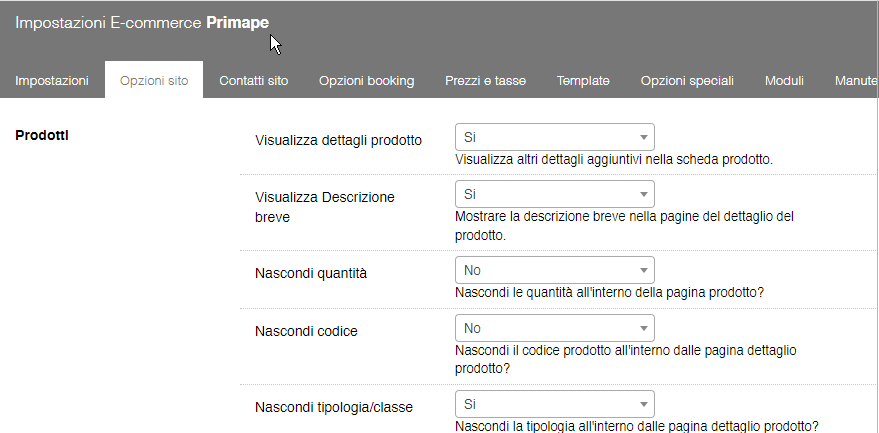The image size is (879, 433).
Task: Go to Prezzi e tasse tab
Action: click(x=485, y=81)
